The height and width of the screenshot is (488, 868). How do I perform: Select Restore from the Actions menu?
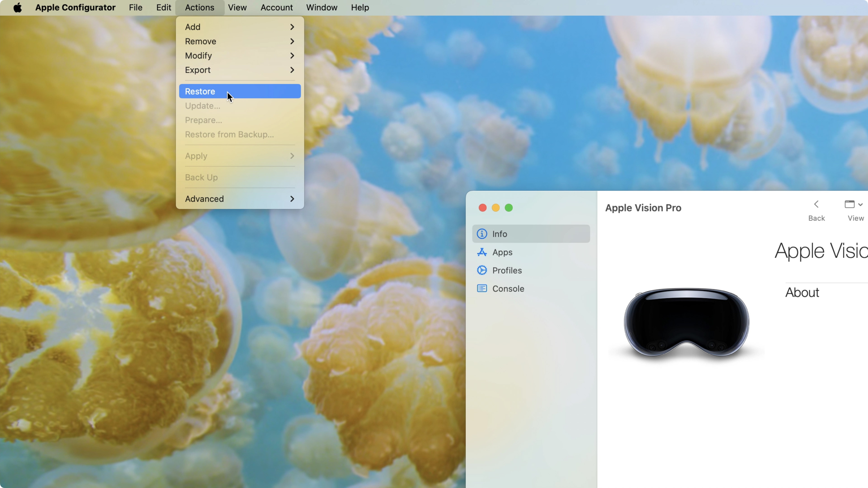tap(200, 91)
